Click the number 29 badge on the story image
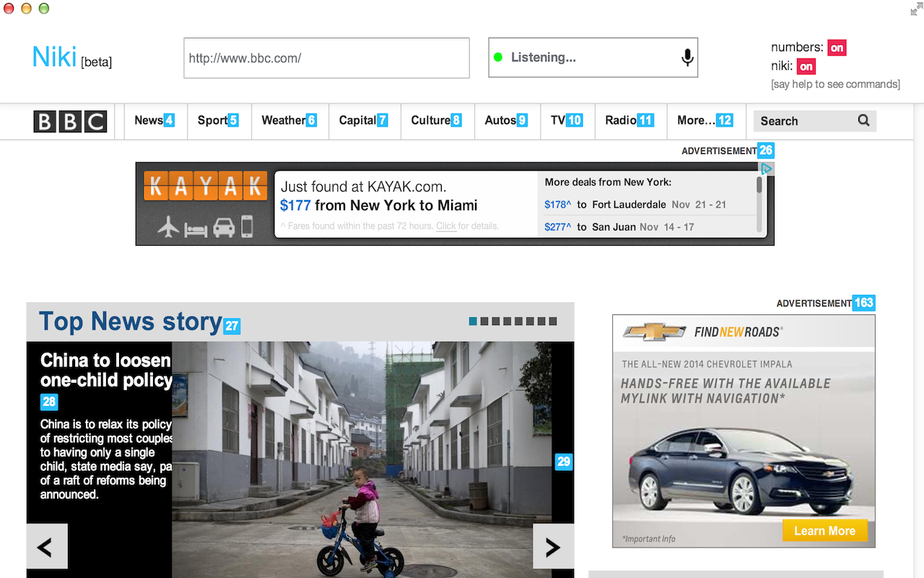 tap(564, 461)
